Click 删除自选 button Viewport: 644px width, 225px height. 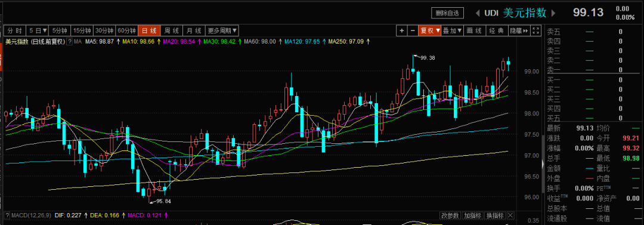pyautogui.click(x=447, y=13)
